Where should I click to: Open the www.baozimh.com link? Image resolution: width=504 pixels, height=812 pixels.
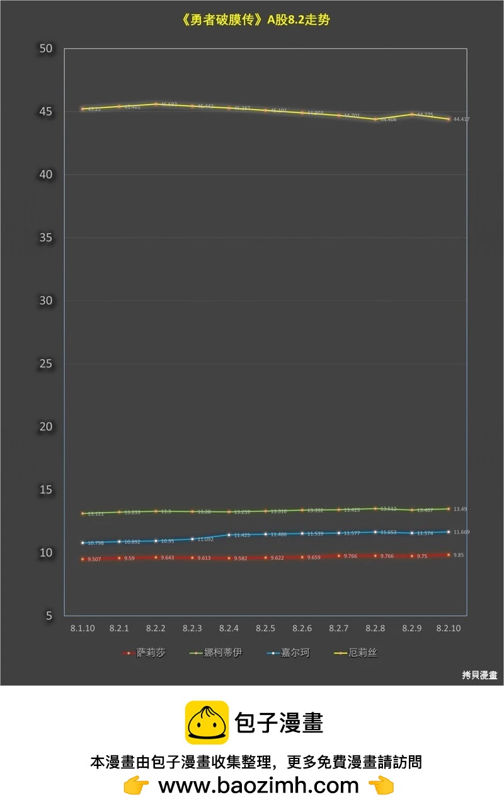click(258, 786)
